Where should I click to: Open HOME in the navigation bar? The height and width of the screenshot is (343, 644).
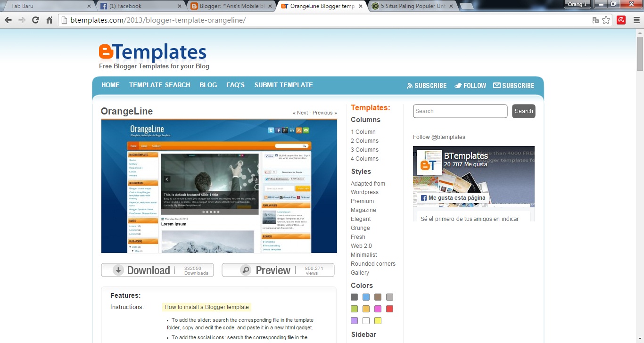[x=110, y=85]
